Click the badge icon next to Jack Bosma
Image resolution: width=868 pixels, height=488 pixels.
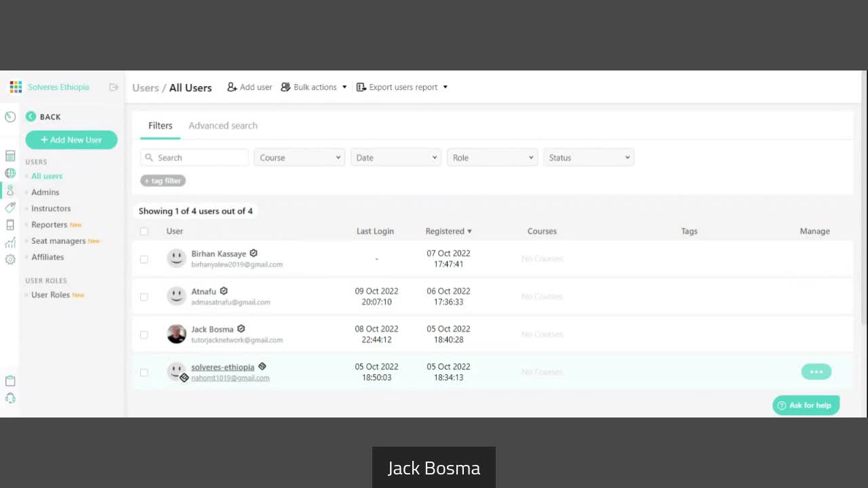[x=241, y=329]
